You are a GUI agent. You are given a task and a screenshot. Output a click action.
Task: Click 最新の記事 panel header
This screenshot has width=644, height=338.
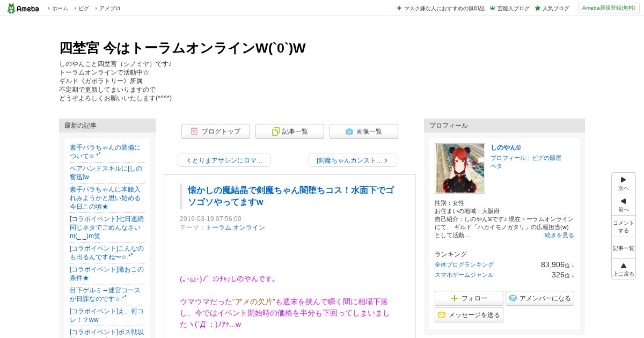[107, 126]
